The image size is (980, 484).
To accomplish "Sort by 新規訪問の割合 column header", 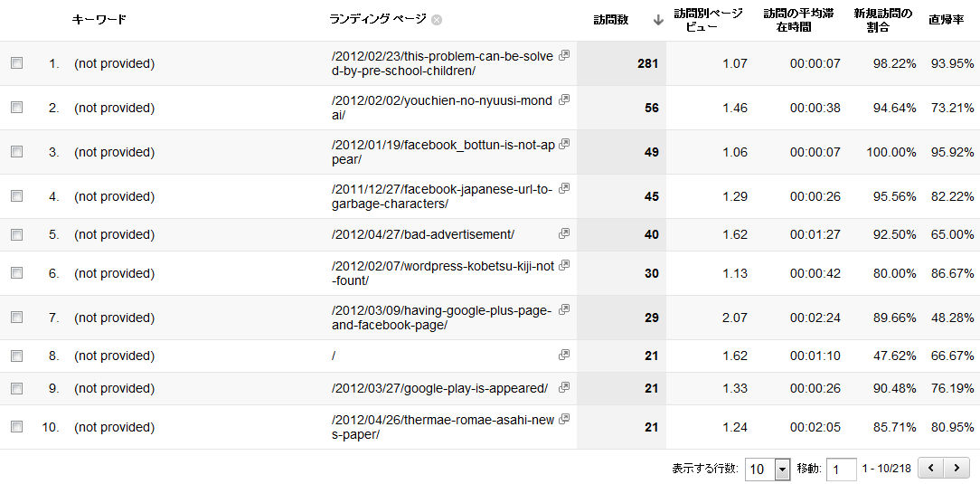I will [882, 20].
